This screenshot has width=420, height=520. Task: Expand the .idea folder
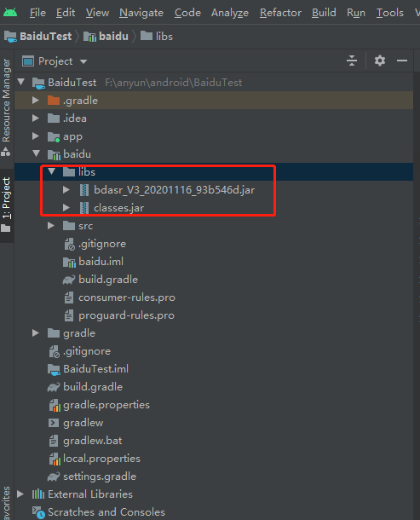pyautogui.click(x=36, y=118)
